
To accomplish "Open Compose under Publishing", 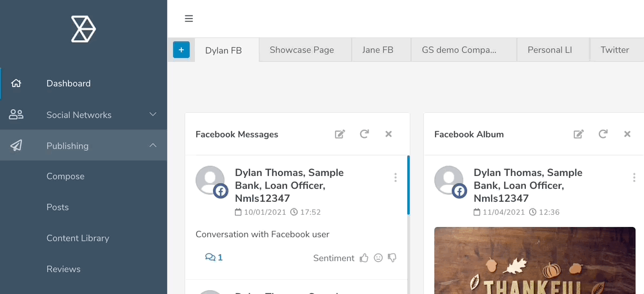I will 65,176.
